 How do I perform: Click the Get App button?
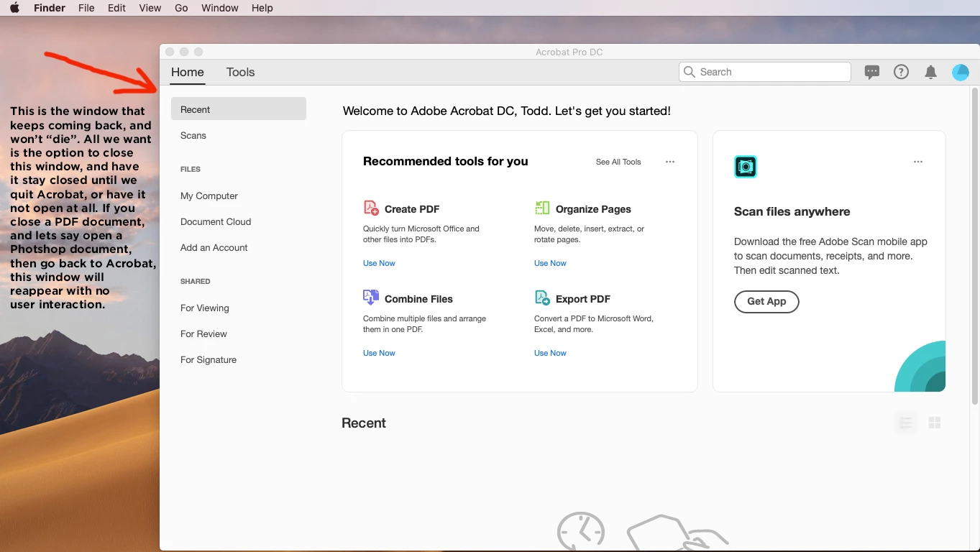click(x=766, y=301)
